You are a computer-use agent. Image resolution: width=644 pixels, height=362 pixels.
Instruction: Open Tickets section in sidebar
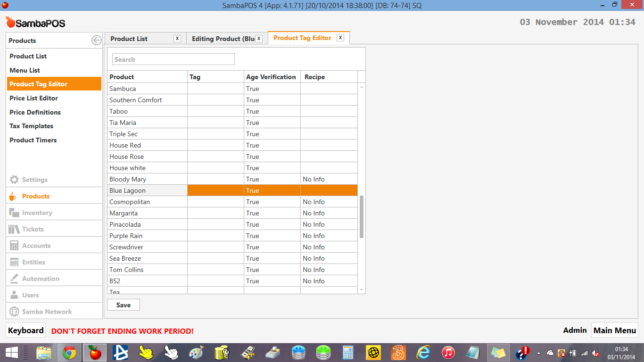[33, 229]
